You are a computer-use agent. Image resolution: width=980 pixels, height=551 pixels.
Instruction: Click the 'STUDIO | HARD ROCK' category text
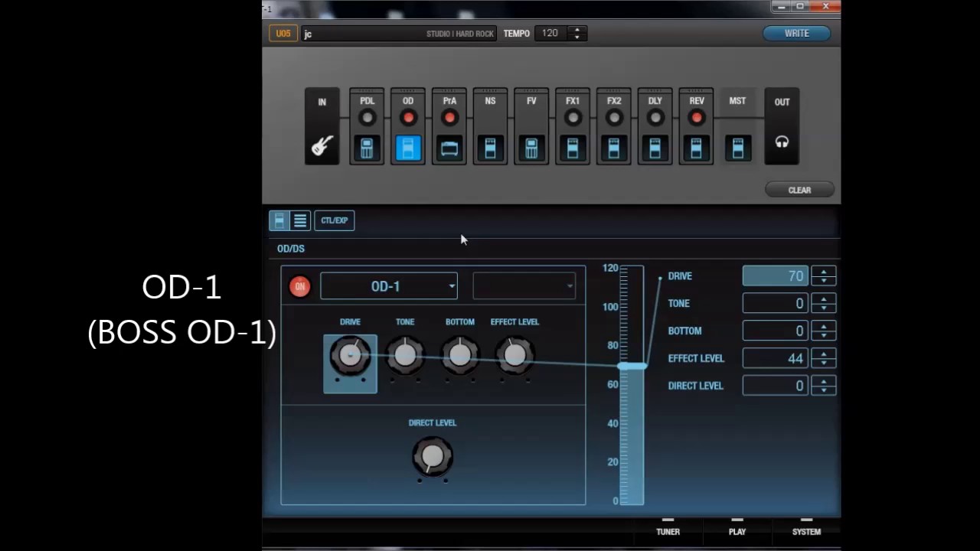460,34
